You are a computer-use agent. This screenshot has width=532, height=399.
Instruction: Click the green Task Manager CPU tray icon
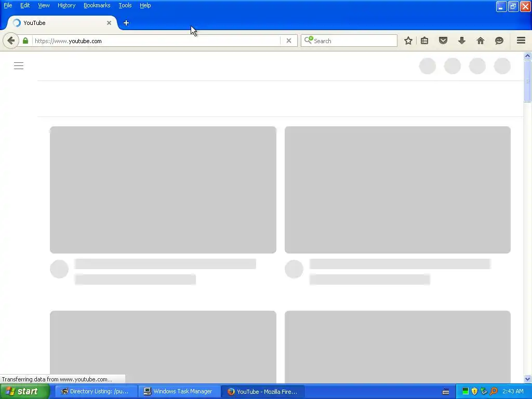pyautogui.click(x=465, y=392)
